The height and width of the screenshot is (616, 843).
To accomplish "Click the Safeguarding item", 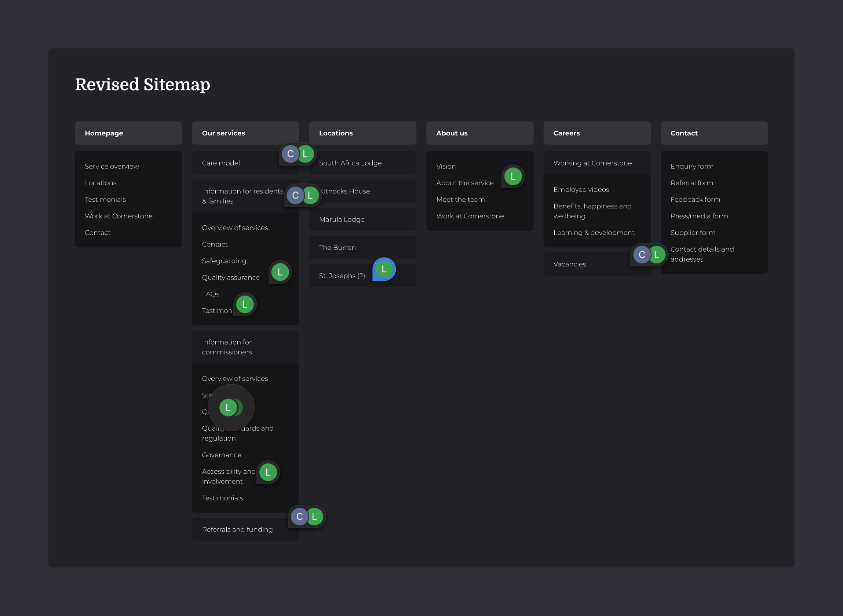I will point(224,261).
